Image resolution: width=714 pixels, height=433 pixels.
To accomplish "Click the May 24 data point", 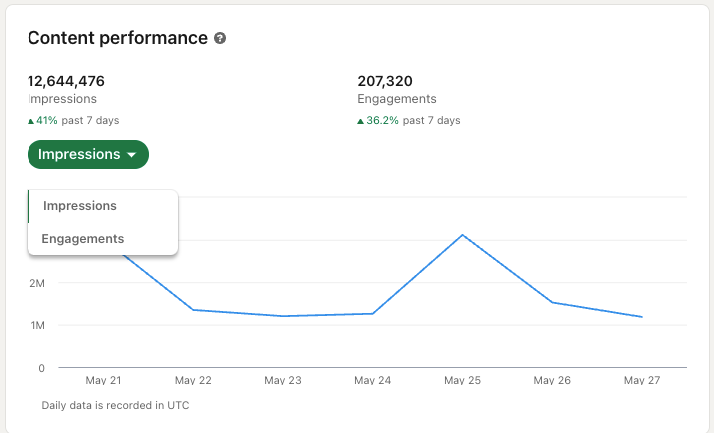I will [x=373, y=314].
